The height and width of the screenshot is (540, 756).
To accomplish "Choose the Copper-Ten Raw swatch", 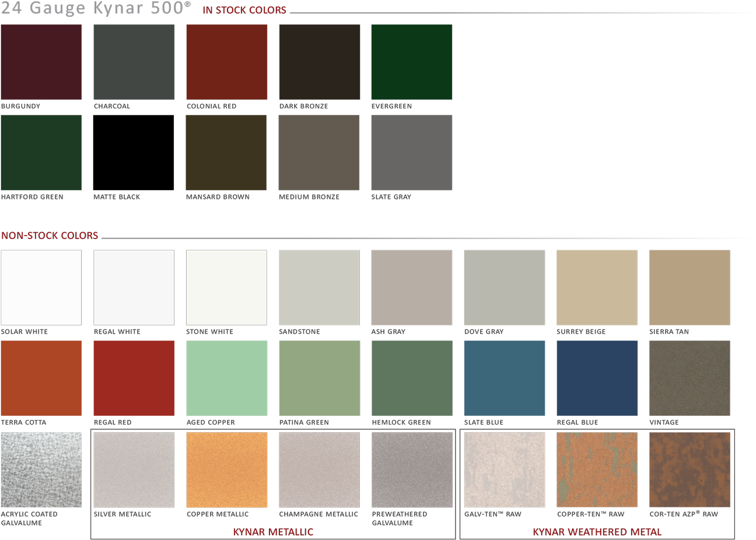I will pos(597,470).
